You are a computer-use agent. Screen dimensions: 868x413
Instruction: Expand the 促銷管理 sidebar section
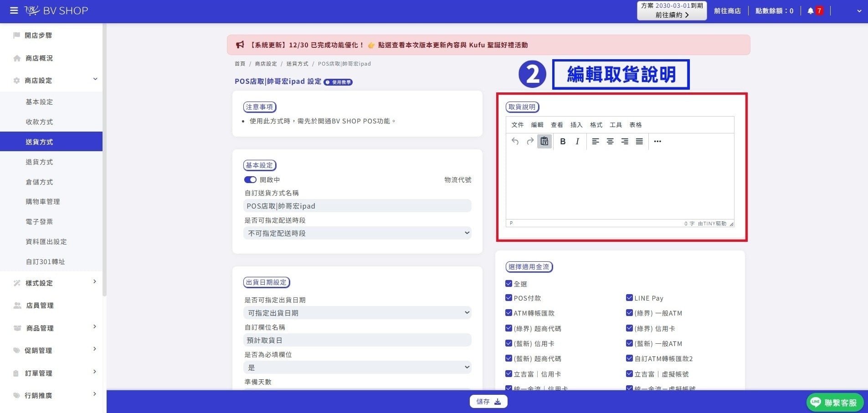95,349
